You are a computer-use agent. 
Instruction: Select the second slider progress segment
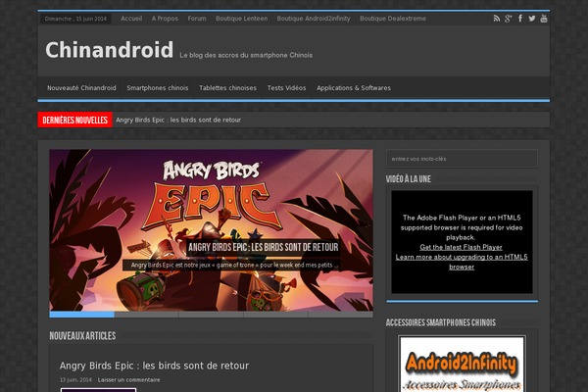[x=147, y=315]
